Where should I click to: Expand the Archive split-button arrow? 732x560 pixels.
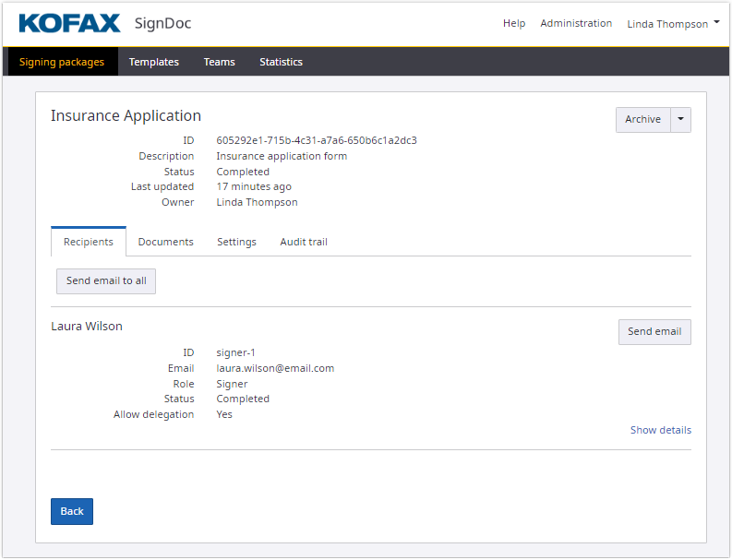[x=680, y=120]
